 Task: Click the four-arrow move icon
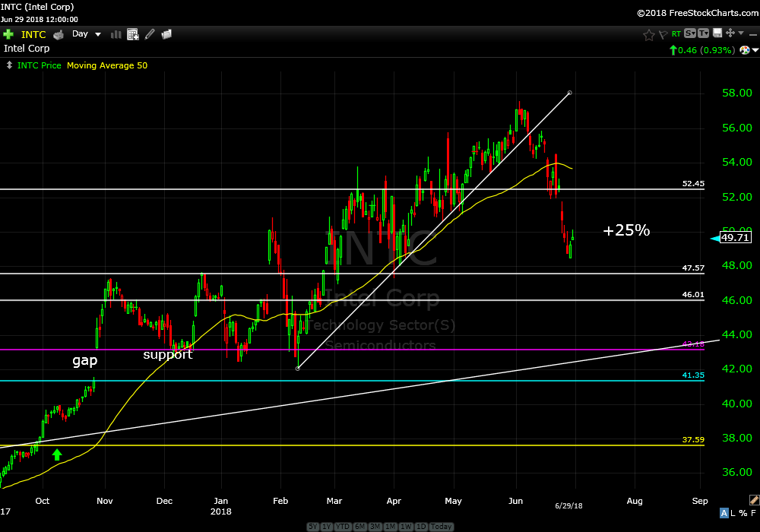click(x=730, y=33)
